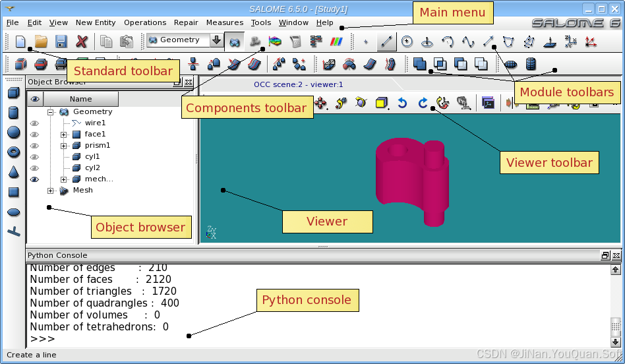Activate the Mesh module icon
Screen dimensions: 625x364
point(255,42)
